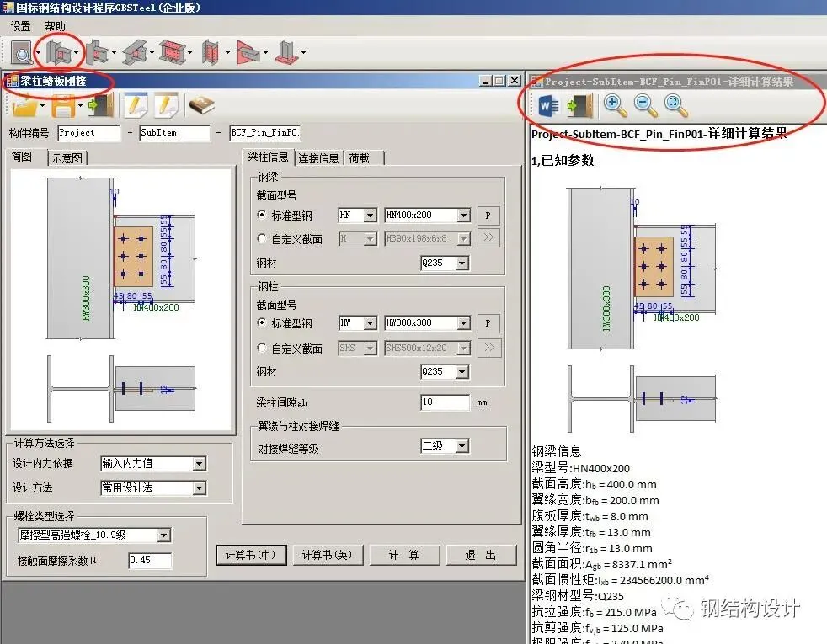Image resolution: width=827 pixels, height=644 pixels.
Task: Open the HN400x200 beam size dropdown
Action: 463,215
